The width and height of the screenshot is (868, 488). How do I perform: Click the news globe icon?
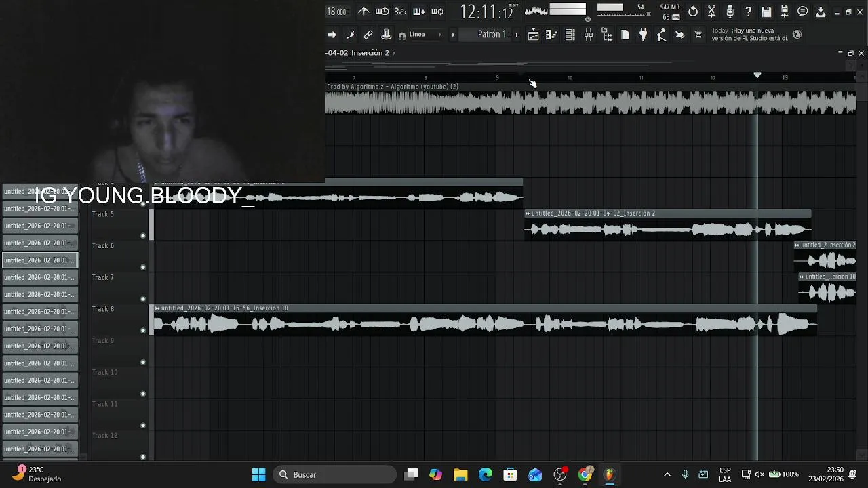797,35
